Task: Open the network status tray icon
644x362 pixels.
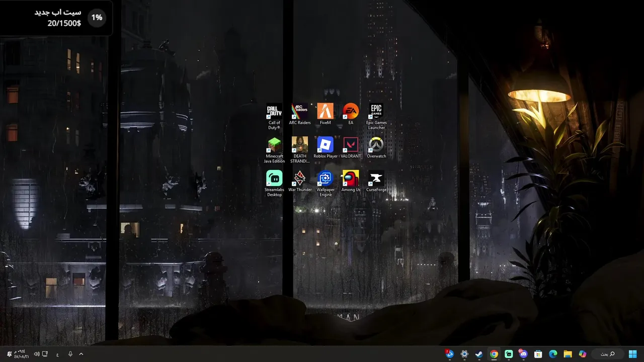Action: [x=45, y=354]
